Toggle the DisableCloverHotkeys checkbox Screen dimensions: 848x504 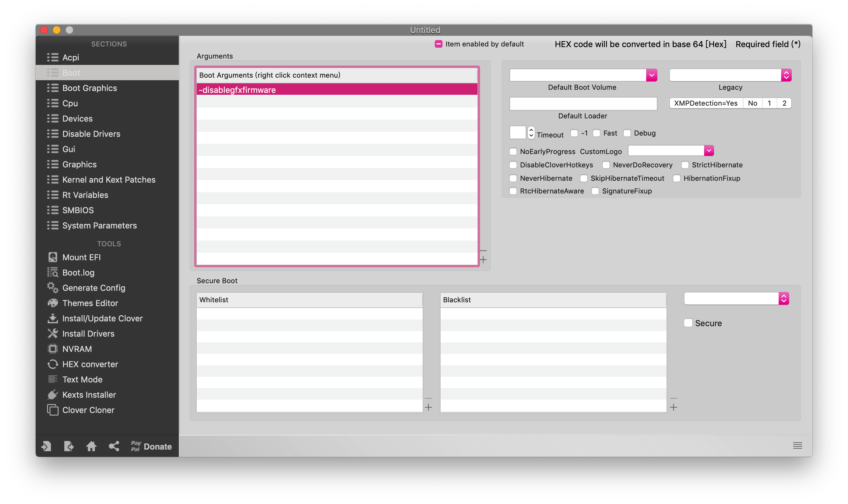point(513,165)
